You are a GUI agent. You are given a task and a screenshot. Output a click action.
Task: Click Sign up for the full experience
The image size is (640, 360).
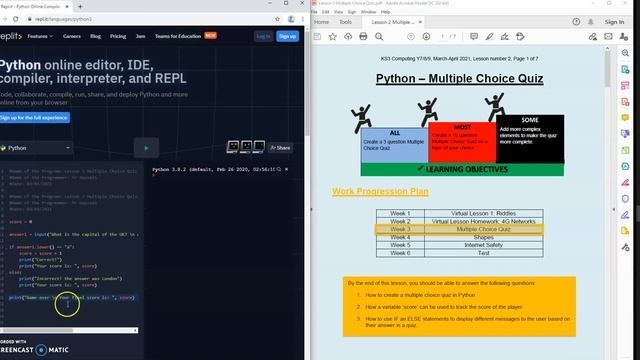pos(34,118)
